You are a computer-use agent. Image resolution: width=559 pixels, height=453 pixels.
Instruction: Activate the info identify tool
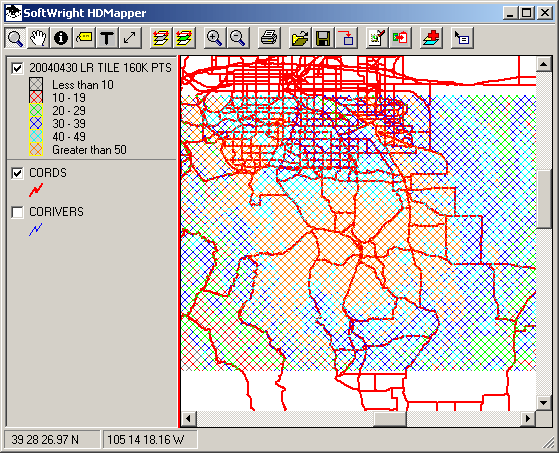point(61,38)
